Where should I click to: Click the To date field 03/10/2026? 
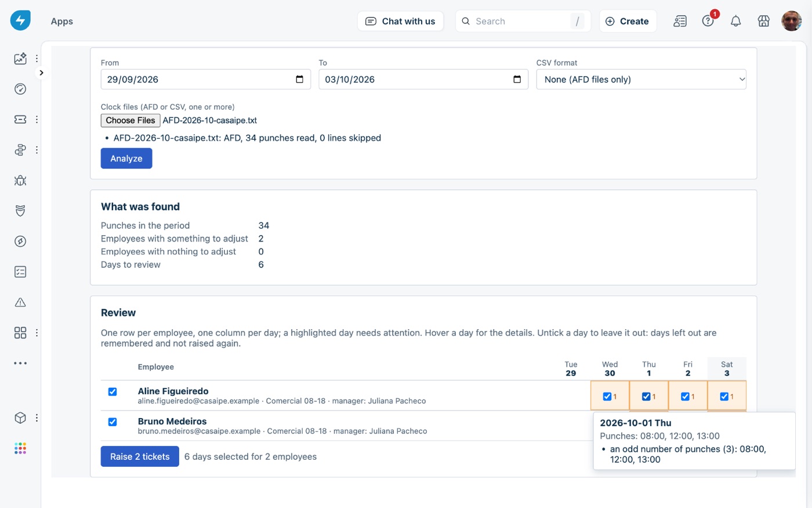click(423, 80)
